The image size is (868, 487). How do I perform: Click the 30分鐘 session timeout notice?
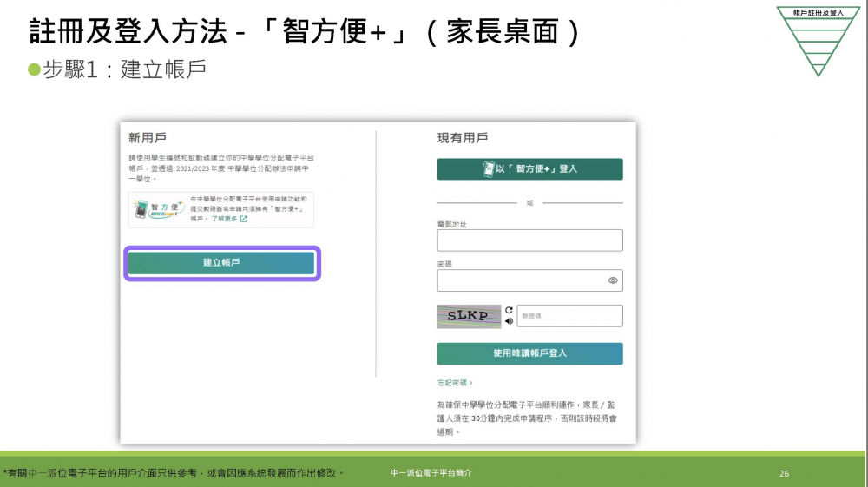pos(527,418)
